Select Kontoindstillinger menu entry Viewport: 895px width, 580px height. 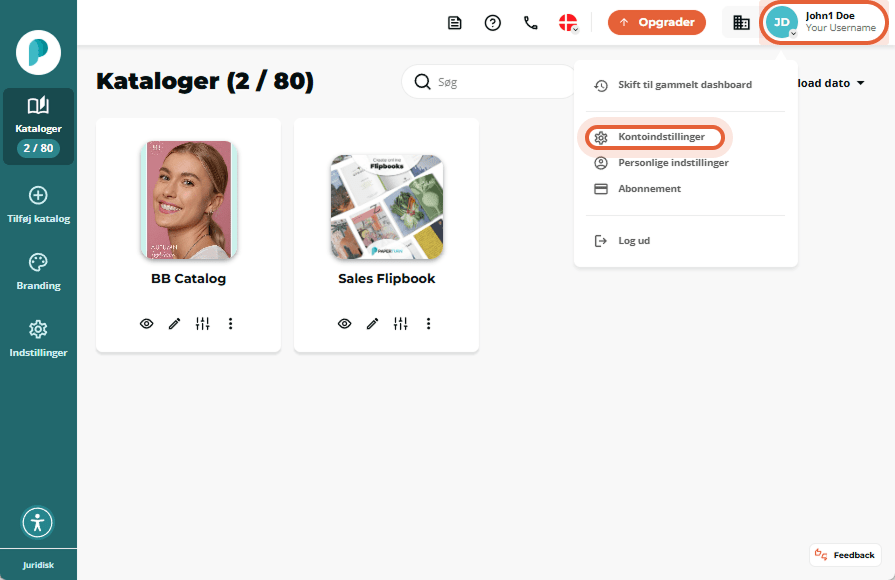[x=655, y=137]
